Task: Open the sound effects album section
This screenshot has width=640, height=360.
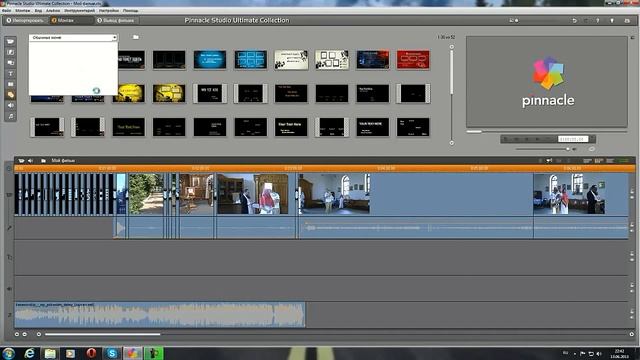Action: click(x=11, y=105)
